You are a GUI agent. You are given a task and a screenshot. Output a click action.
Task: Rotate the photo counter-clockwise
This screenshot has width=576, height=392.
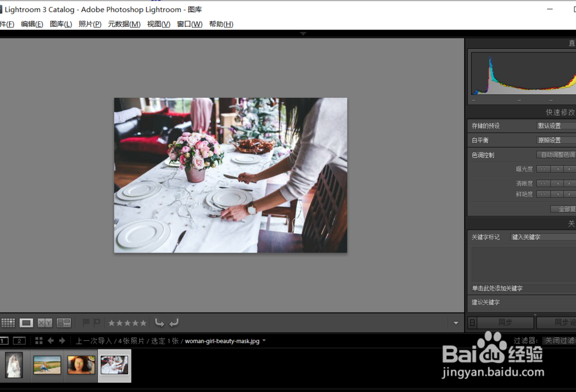coord(160,322)
